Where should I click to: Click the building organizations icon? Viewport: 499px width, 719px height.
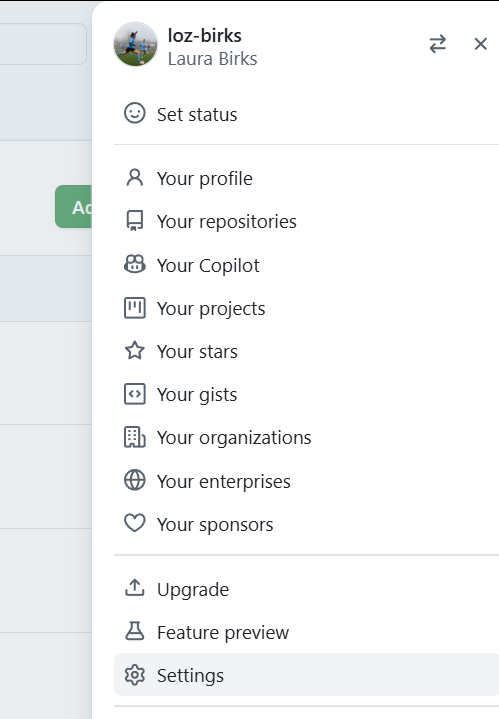(135, 437)
